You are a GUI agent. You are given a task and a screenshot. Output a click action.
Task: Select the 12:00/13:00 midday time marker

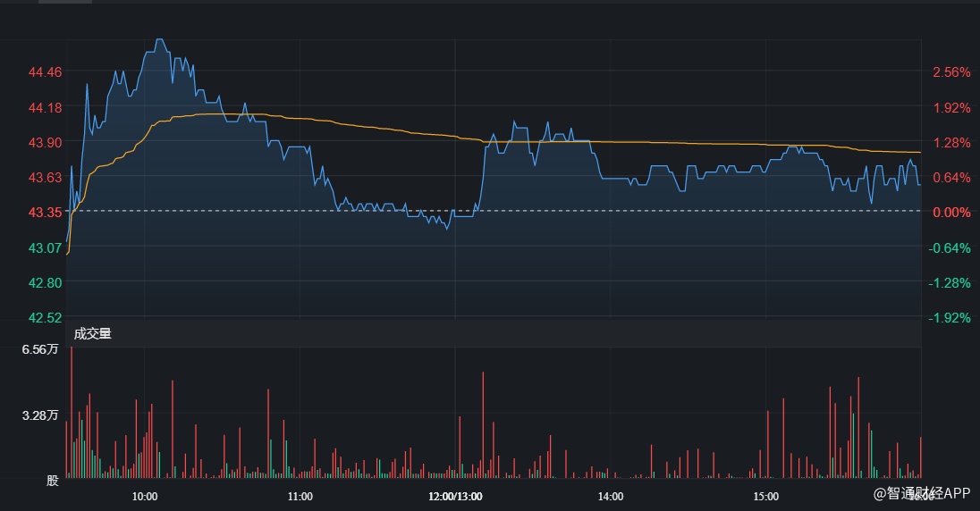click(455, 497)
